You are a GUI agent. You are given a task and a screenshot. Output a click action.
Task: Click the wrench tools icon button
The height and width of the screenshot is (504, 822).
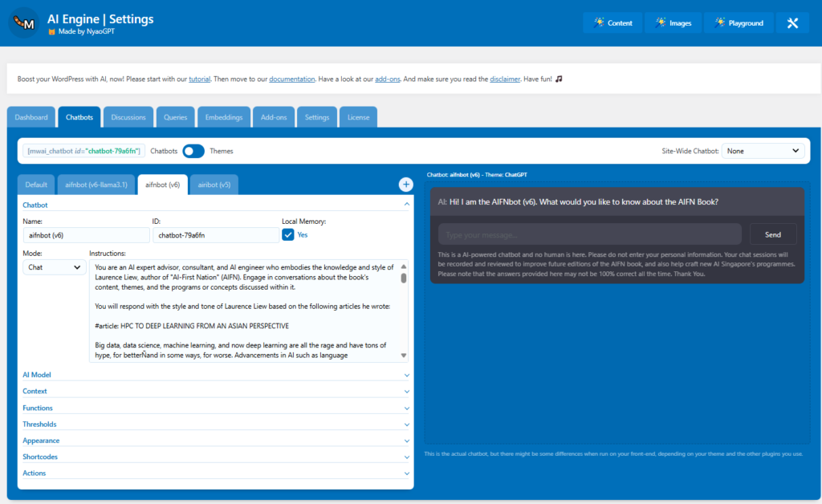(x=792, y=23)
